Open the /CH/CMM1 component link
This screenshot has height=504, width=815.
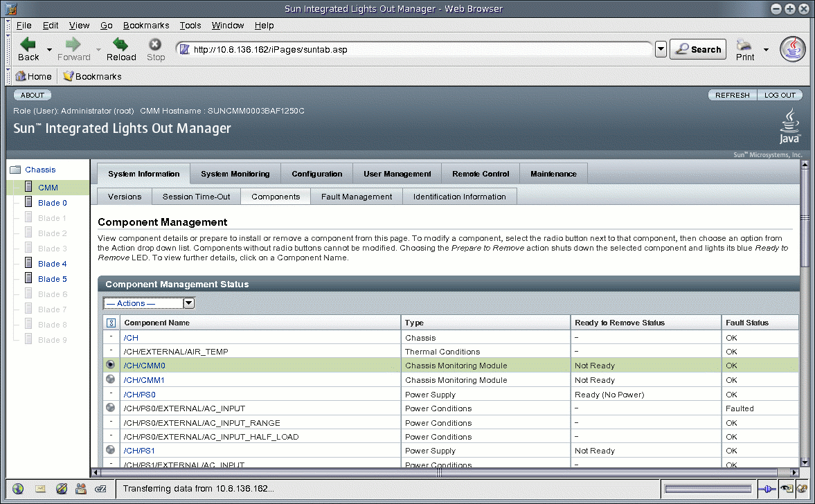coord(144,380)
